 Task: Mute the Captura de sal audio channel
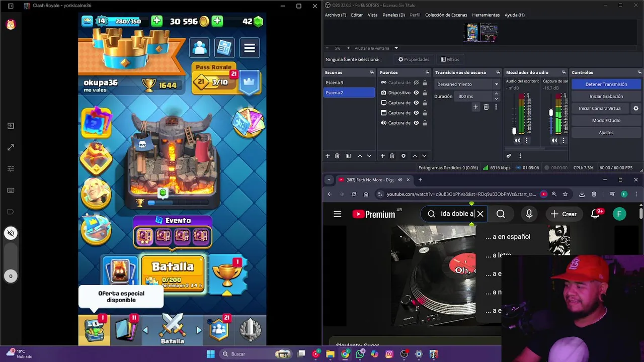(x=554, y=141)
